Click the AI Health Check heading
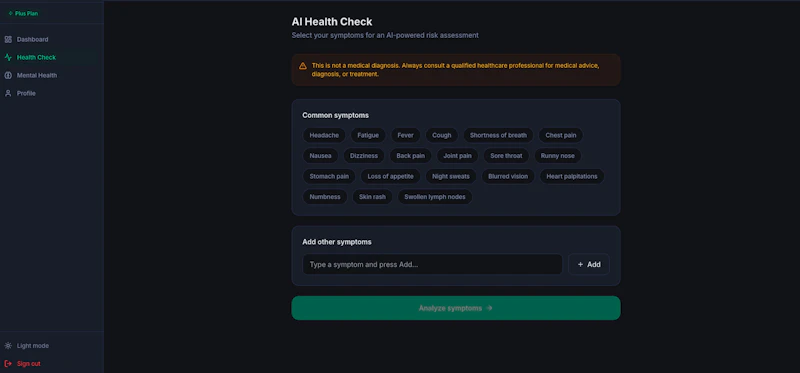 332,22
